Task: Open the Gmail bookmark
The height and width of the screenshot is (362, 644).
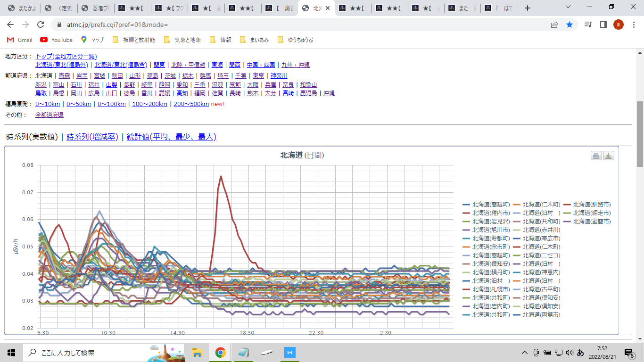Action: (x=19, y=40)
